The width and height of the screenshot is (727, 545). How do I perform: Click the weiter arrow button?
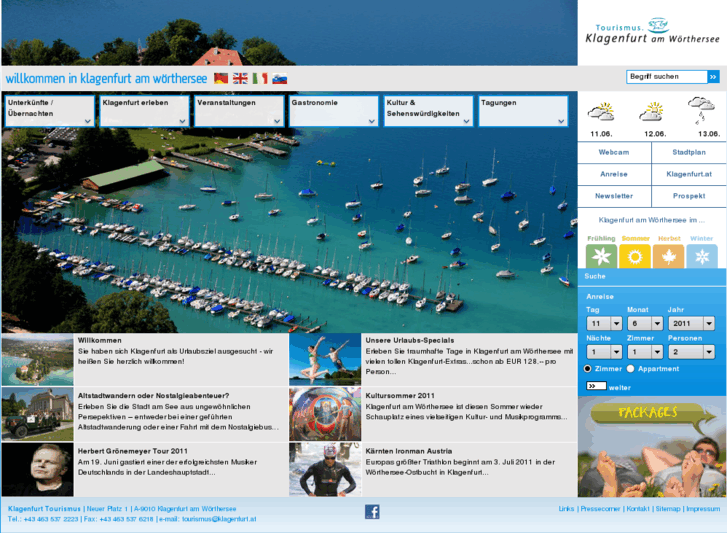pos(596,386)
